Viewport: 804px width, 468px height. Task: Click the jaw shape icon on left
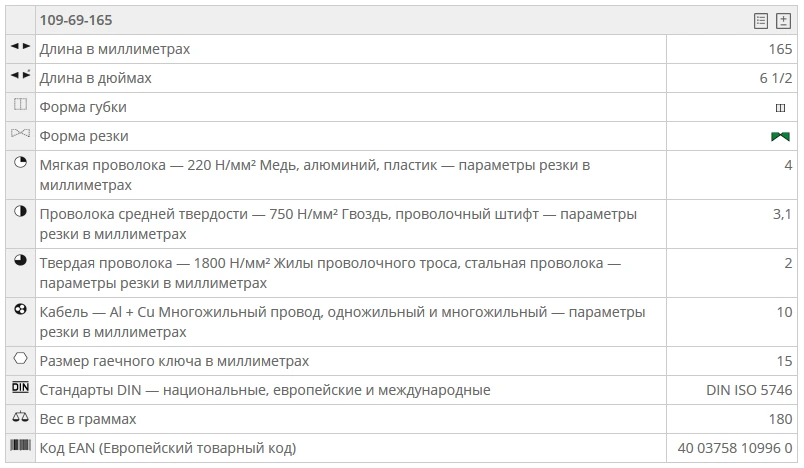click(x=20, y=105)
